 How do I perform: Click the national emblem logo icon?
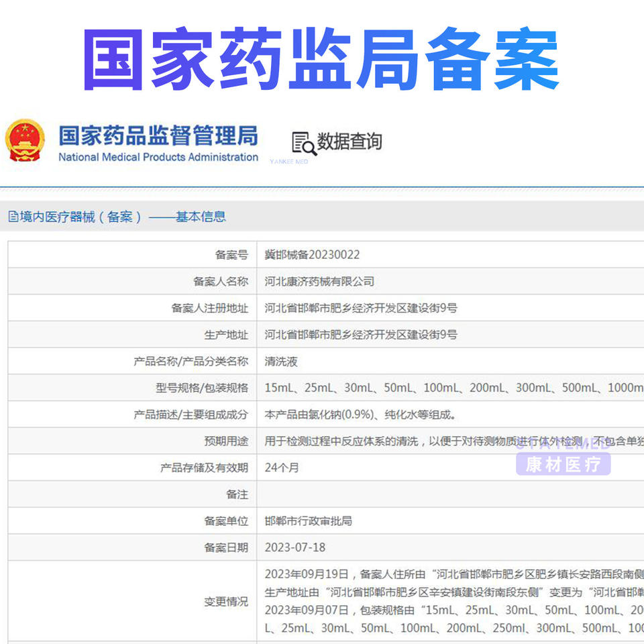click(25, 140)
